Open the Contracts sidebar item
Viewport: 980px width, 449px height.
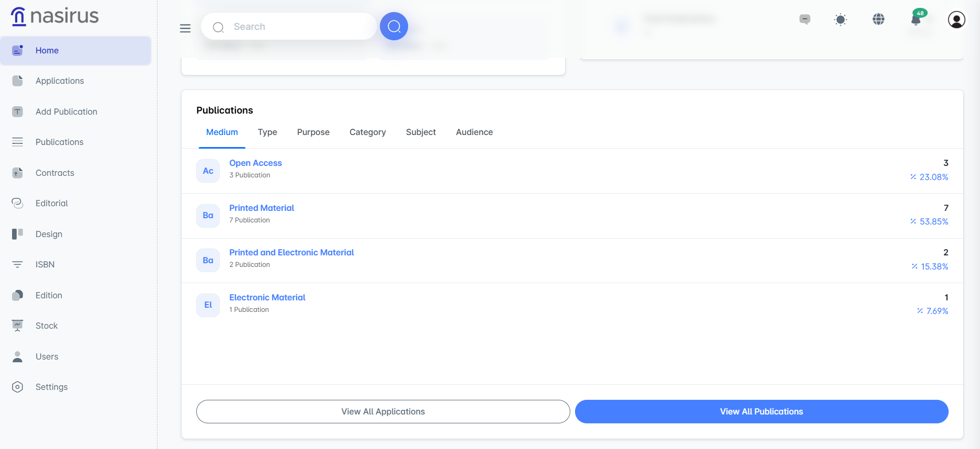point(54,173)
